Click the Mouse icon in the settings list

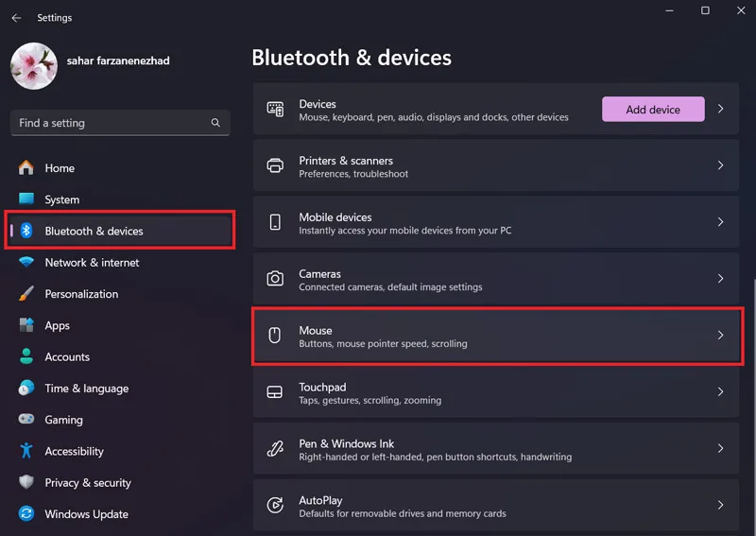274,335
